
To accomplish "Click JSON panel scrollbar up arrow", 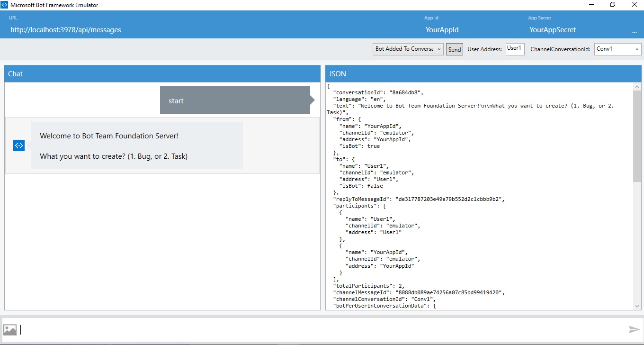I will (637, 87).
